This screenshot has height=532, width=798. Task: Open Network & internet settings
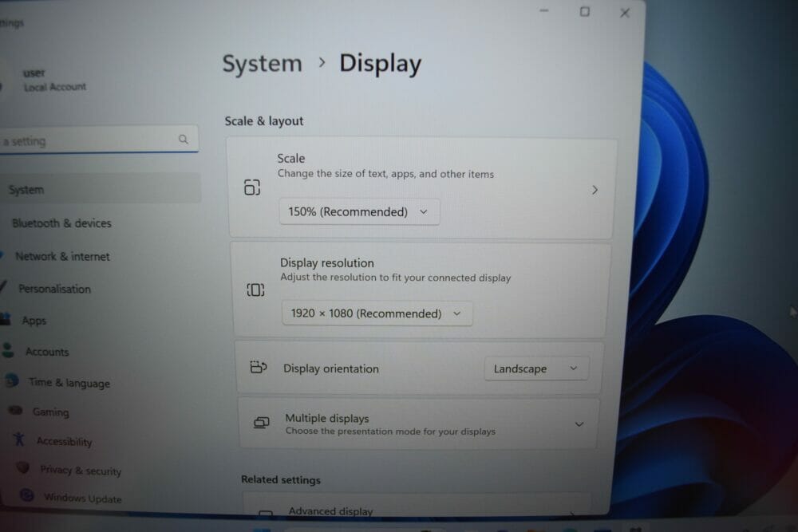point(62,256)
